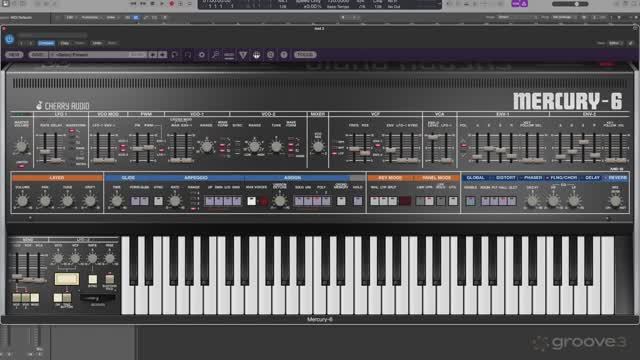Open help with the question mark icon

tap(284, 55)
